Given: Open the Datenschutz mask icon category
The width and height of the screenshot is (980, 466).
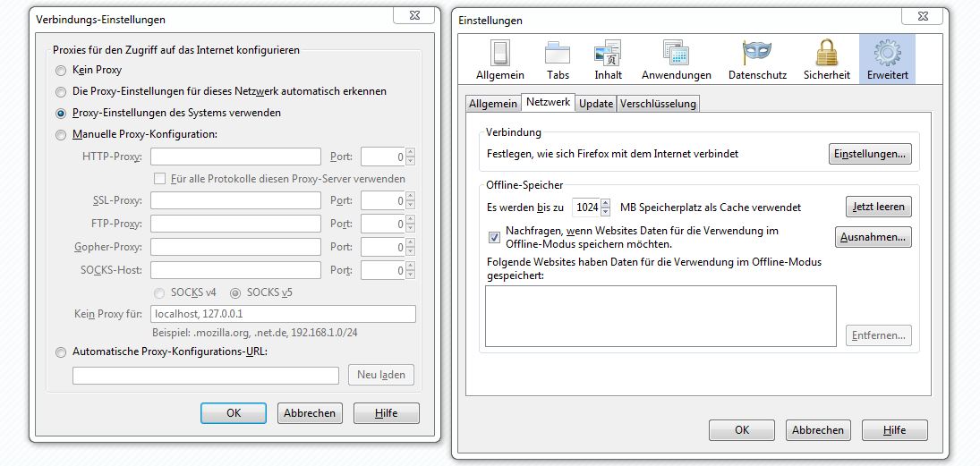Looking at the screenshot, I should coord(757,61).
